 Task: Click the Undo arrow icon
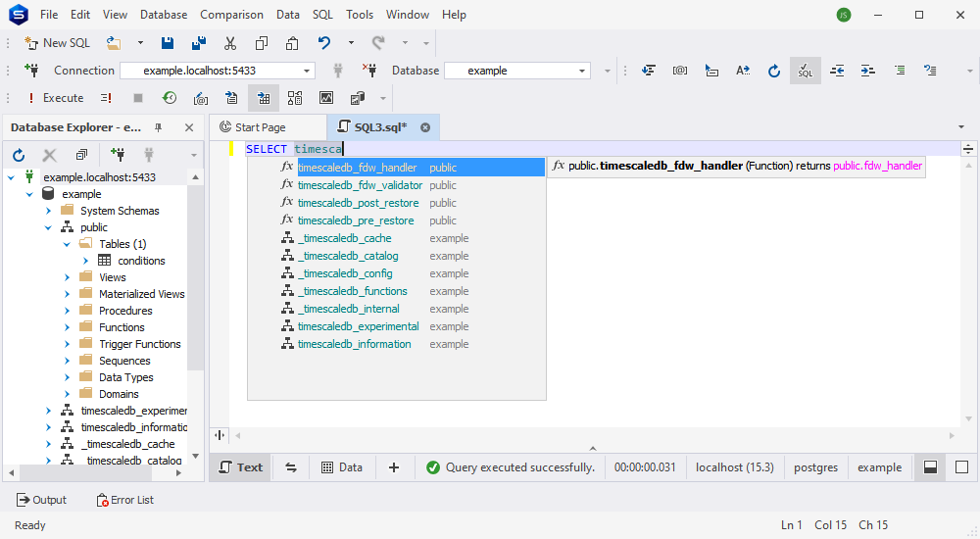tap(323, 43)
